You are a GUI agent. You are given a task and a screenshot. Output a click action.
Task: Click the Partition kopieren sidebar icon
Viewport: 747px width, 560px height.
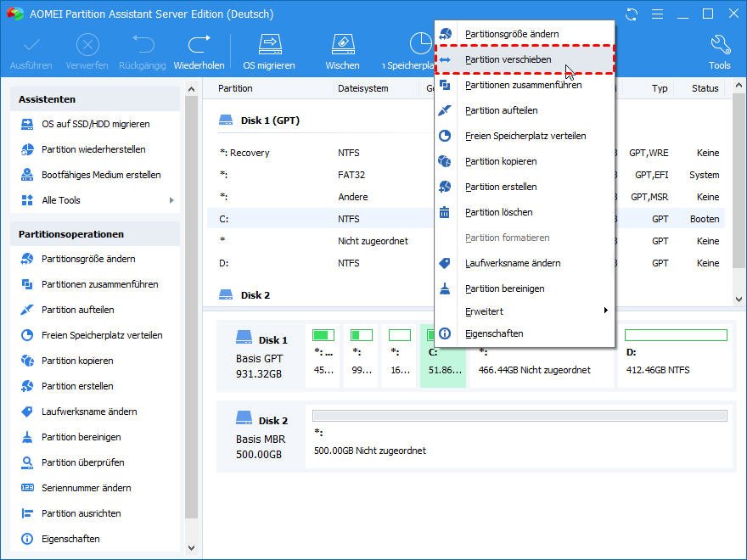[x=27, y=361]
